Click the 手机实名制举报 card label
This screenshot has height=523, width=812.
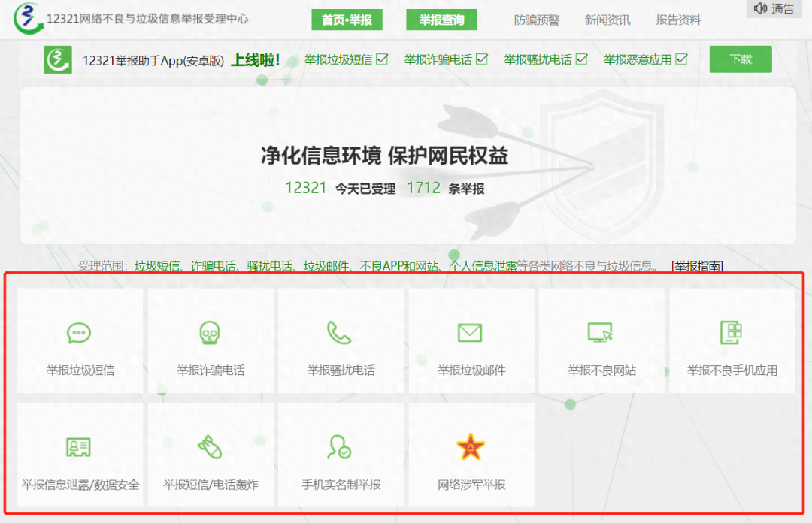pos(341,485)
